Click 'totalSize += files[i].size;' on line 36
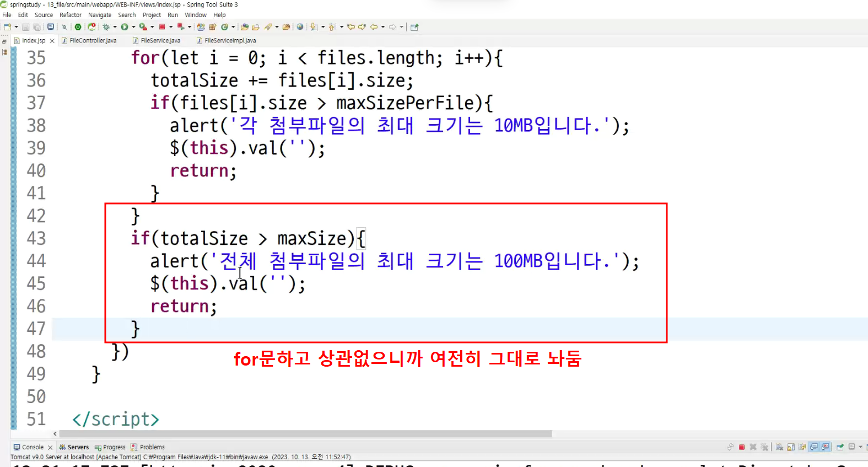 point(282,80)
